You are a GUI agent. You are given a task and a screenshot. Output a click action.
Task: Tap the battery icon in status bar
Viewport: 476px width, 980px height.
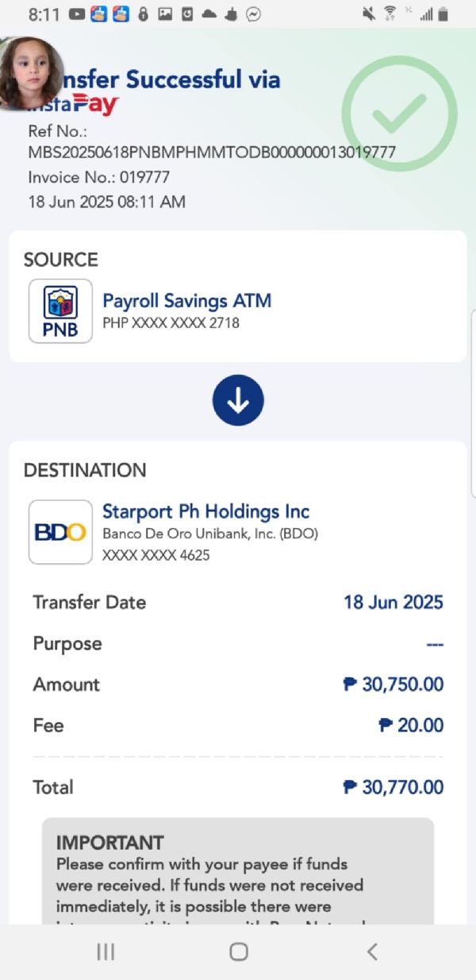tap(443, 14)
